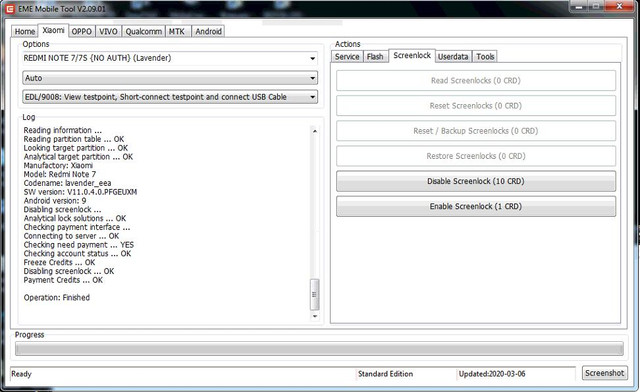Click 'Payment Credits ... OK' log line
This screenshot has height=392, width=640.
(63, 280)
